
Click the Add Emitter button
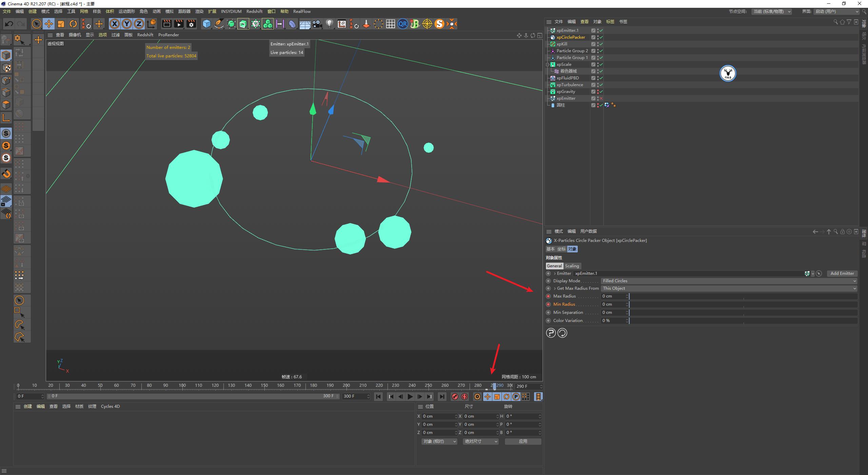pyautogui.click(x=842, y=273)
